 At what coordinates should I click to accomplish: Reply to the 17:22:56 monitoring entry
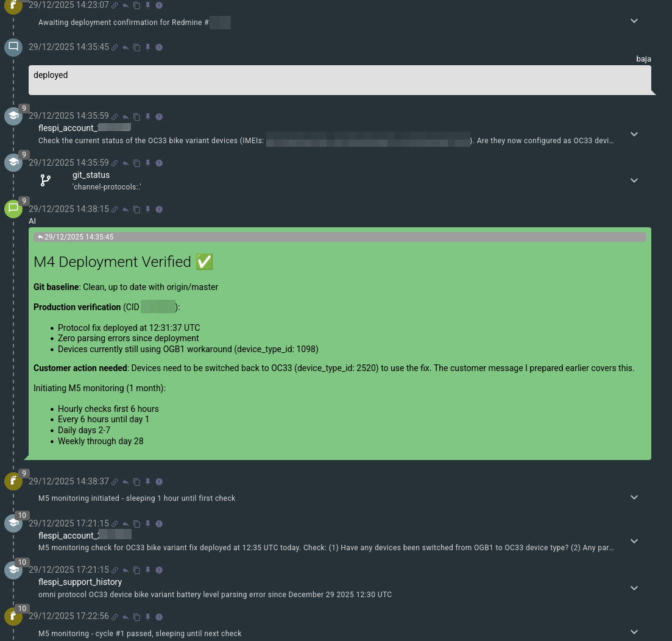click(126, 617)
